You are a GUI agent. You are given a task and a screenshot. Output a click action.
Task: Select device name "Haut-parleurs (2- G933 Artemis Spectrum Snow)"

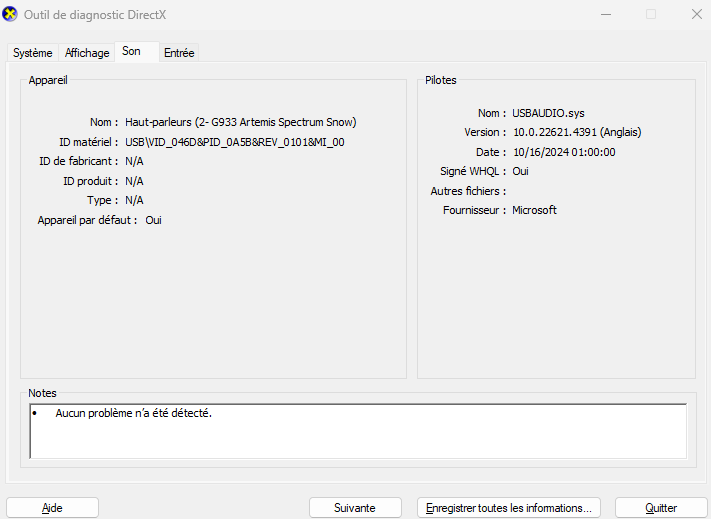point(241,122)
